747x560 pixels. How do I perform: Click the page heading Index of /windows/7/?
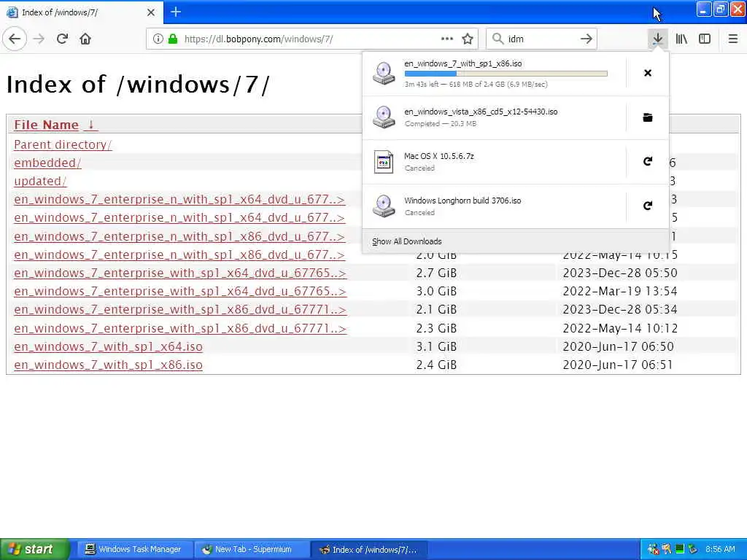point(138,85)
